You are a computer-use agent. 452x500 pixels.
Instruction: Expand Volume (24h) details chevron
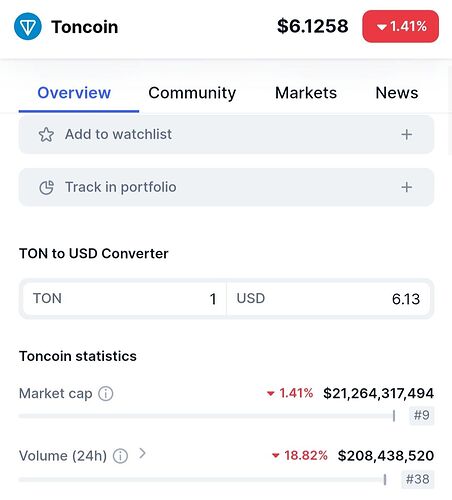[x=142, y=453]
